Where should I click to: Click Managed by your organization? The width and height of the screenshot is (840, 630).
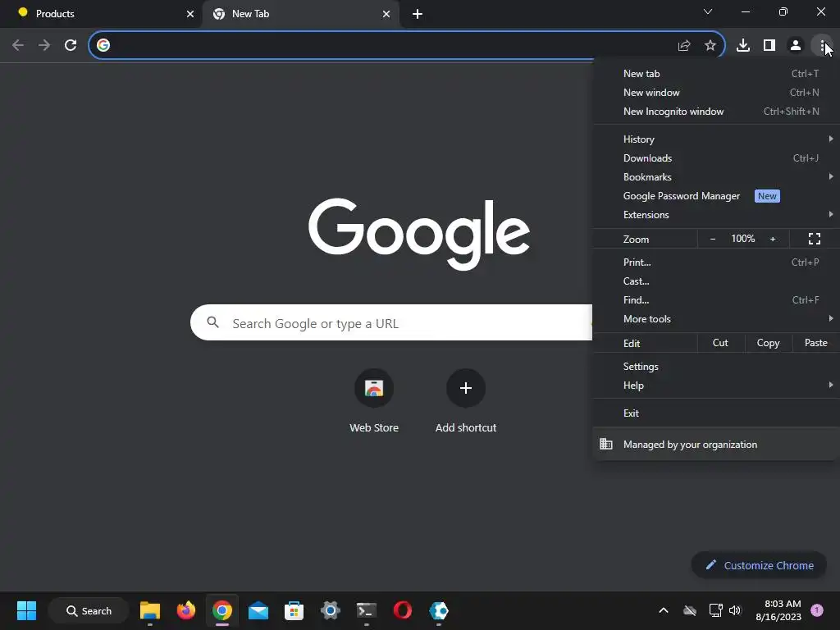point(716,444)
